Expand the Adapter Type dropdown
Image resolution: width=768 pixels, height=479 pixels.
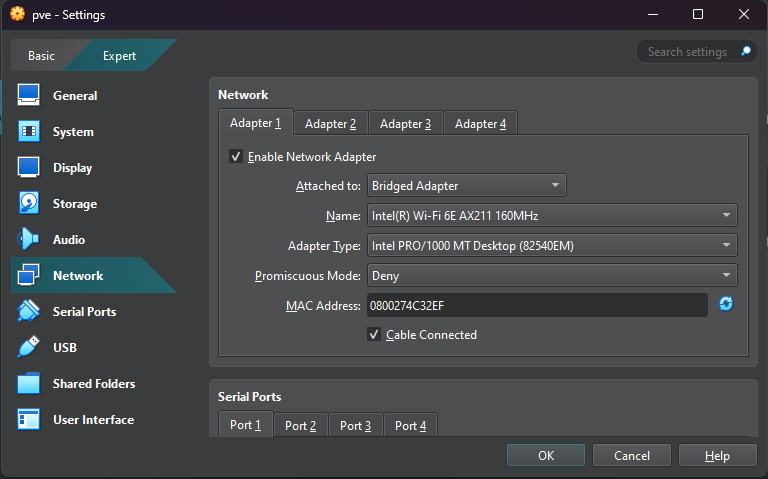[x=551, y=246]
